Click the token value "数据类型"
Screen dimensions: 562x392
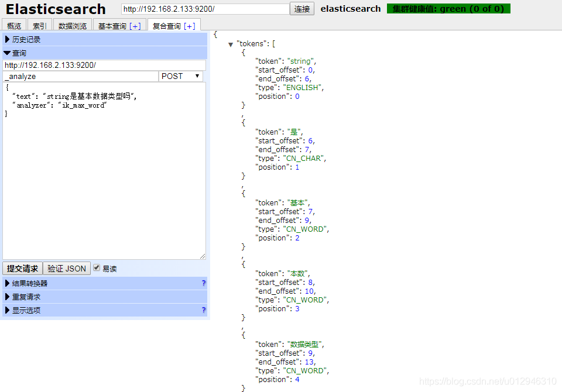tap(304, 345)
